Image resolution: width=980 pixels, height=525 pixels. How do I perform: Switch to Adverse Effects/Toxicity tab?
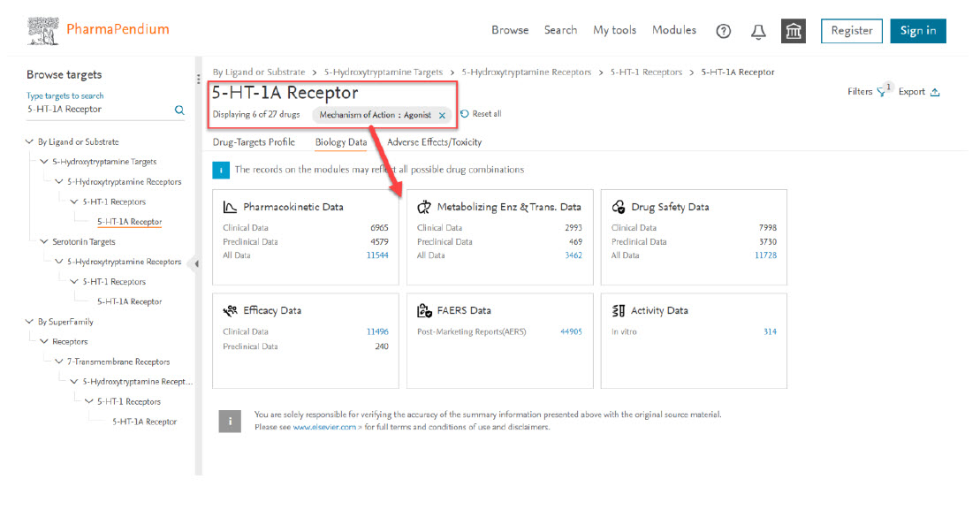tap(434, 141)
